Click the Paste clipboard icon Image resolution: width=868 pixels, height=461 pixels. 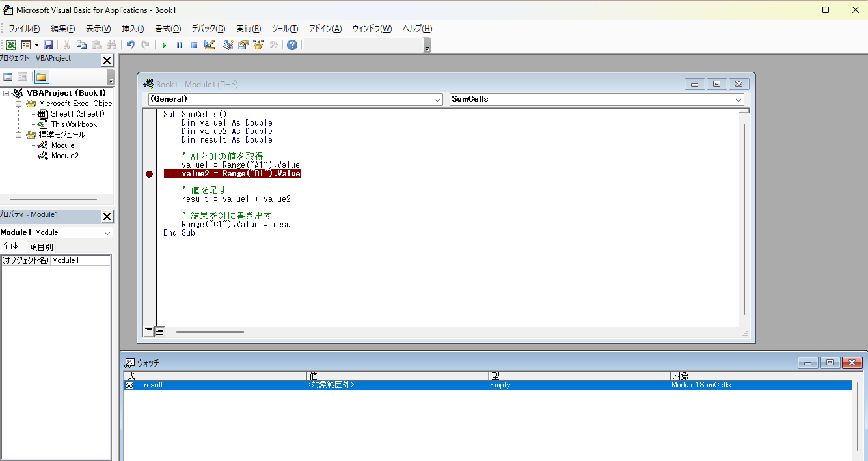pyautogui.click(x=96, y=45)
